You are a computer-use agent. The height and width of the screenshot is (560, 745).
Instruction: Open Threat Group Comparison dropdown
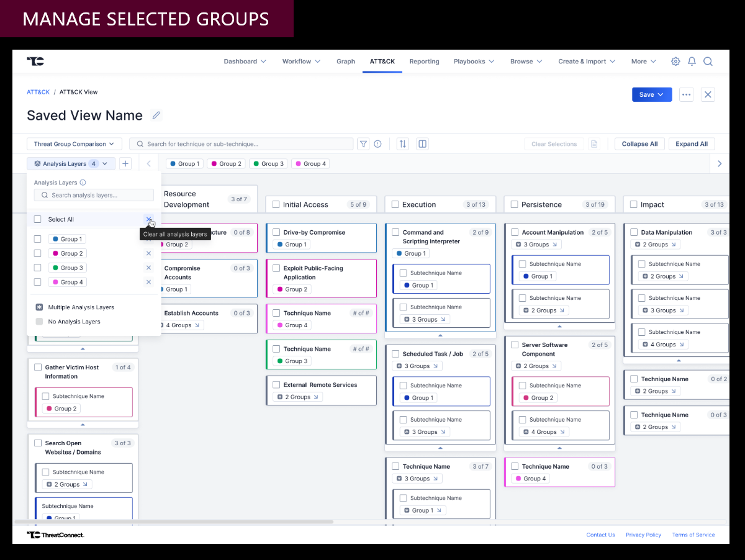[74, 144]
